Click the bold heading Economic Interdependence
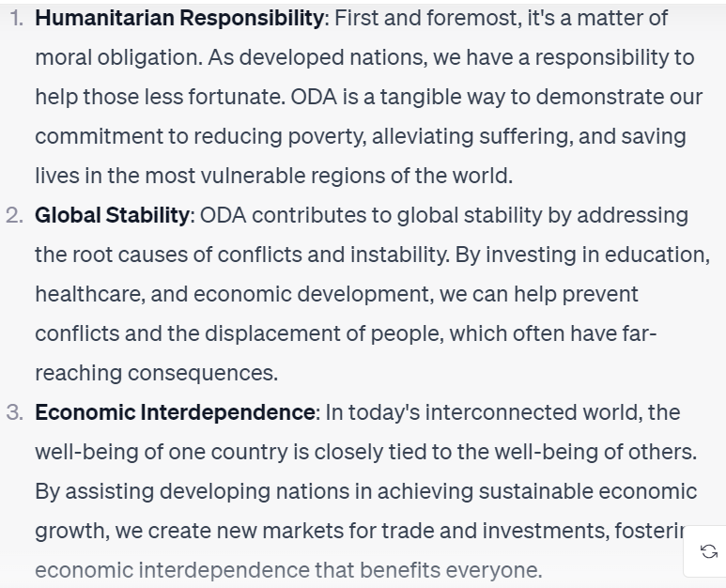The image size is (726, 588). click(175, 412)
